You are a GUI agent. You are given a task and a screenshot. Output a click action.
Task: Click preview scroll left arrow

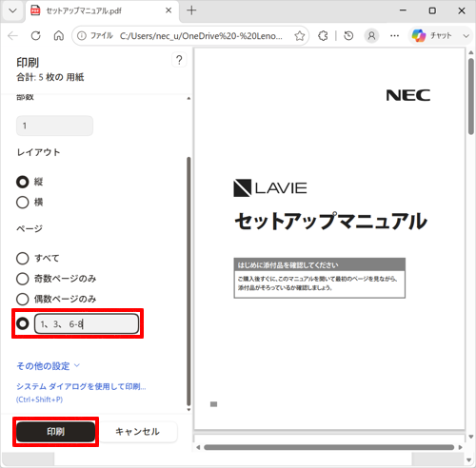pyautogui.click(x=198, y=447)
